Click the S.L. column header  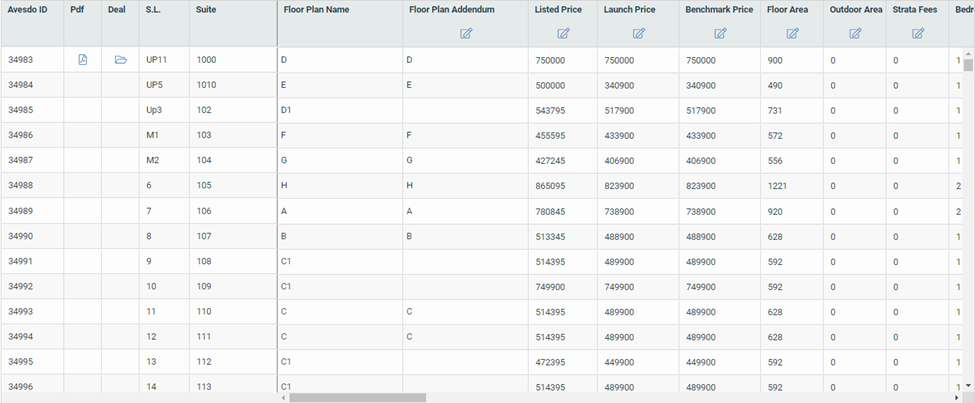click(153, 10)
